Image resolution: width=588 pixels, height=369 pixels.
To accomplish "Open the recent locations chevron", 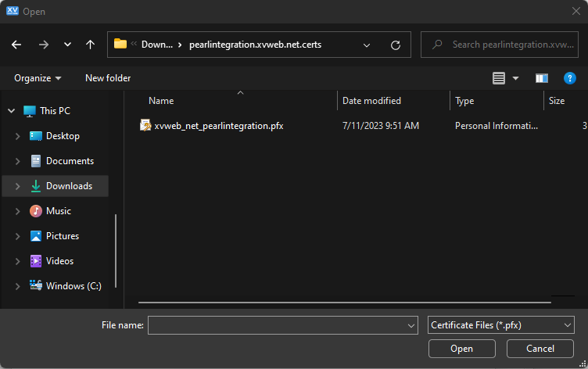I will [67, 45].
